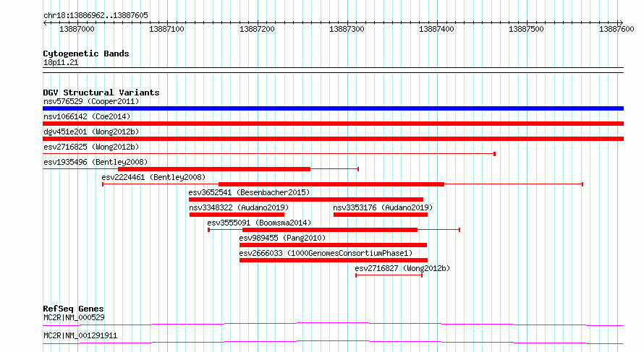Click the nsv576529 (Cooper2011) label
This screenshot has height=352, width=644.
tap(91, 101)
